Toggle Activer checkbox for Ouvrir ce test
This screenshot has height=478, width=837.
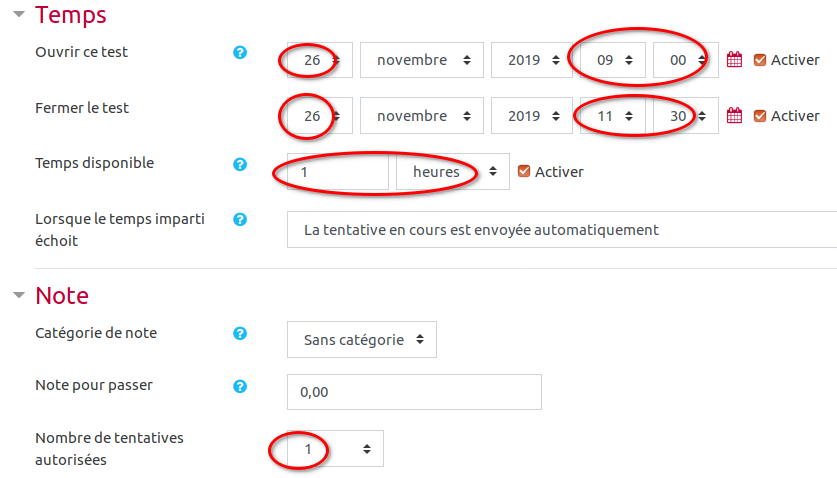point(760,60)
